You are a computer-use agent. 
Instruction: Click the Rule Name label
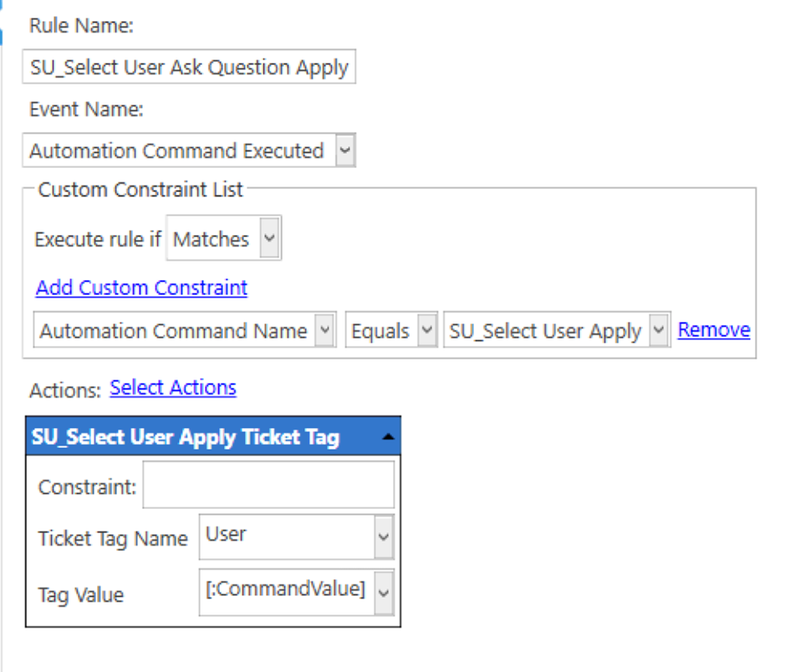(x=82, y=25)
